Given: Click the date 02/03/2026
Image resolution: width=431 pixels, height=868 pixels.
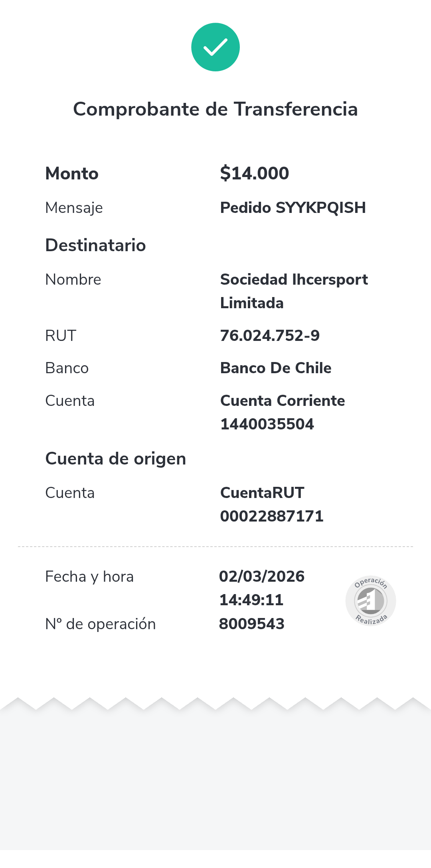Looking at the screenshot, I should [262, 577].
